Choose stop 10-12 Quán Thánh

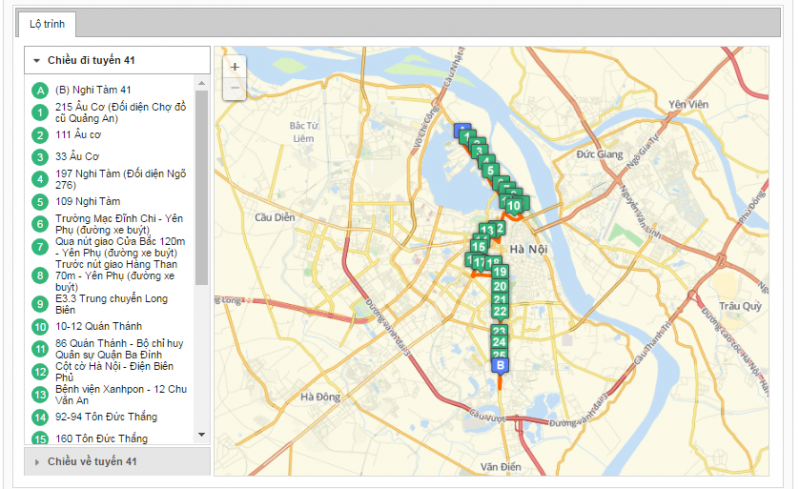coord(98,326)
